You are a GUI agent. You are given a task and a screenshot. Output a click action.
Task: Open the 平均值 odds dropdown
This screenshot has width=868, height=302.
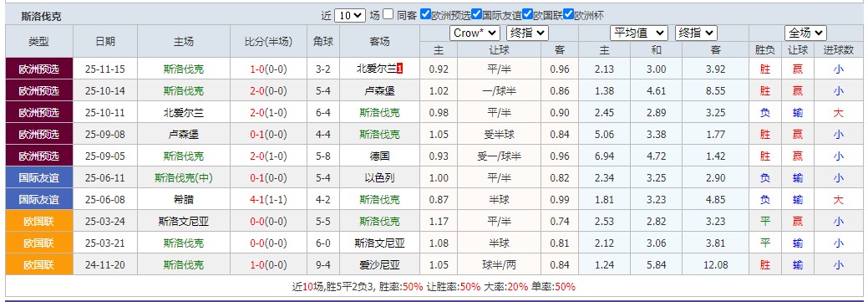pyautogui.click(x=639, y=33)
